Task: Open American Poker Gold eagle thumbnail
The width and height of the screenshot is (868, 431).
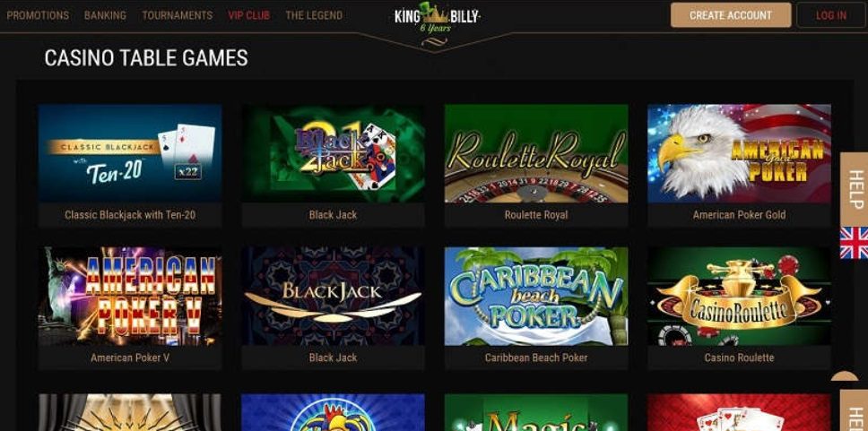Action: [x=739, y=153]
